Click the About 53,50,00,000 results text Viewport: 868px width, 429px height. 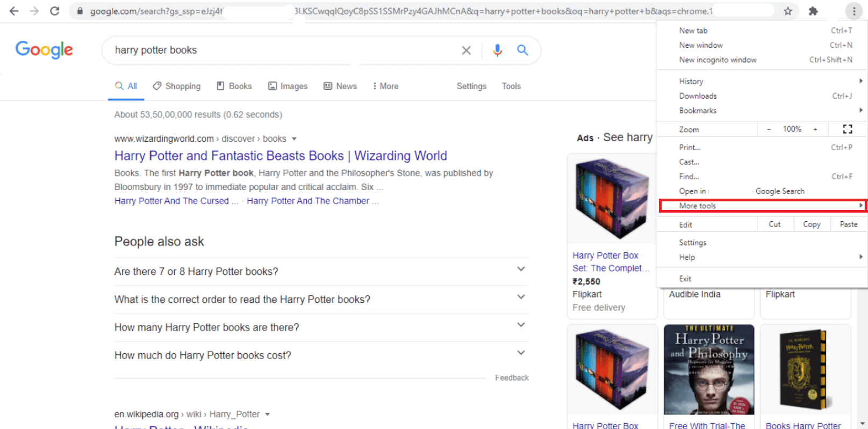pyautogui.click(x=198, y=114)
